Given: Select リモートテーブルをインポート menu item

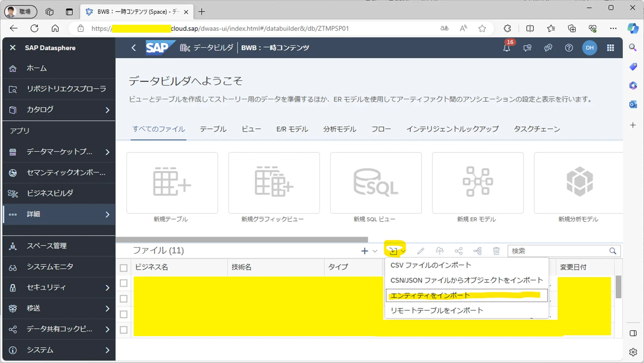Looking at the screenshot, I should (466, 311).
